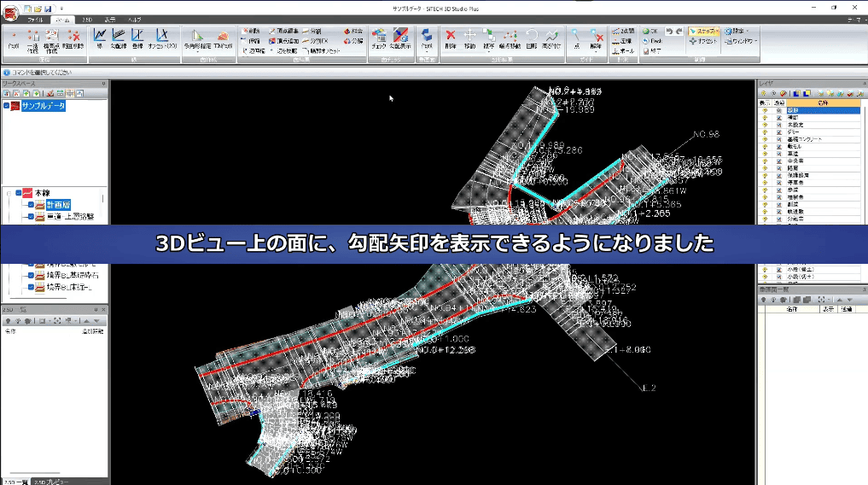Select 境界BL基礎砕石 in the tree
This screenshot has height=485, width=868.
coord(73,275)
